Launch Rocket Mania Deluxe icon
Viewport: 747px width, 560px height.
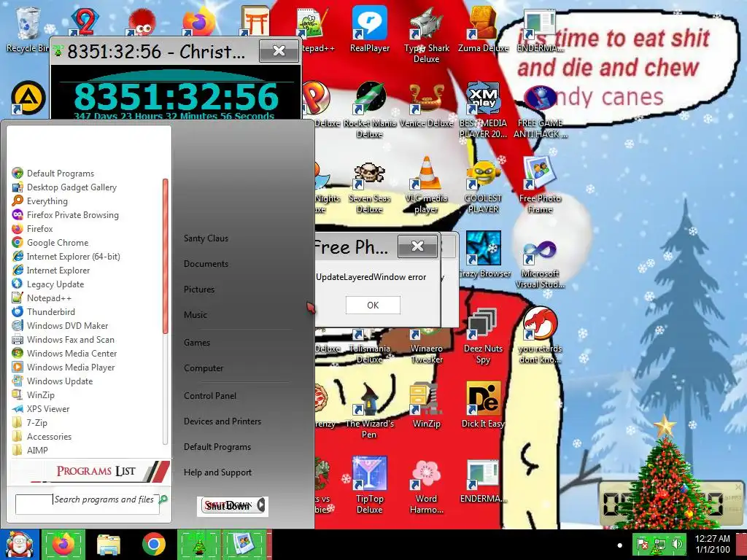(x=370, y=109)
